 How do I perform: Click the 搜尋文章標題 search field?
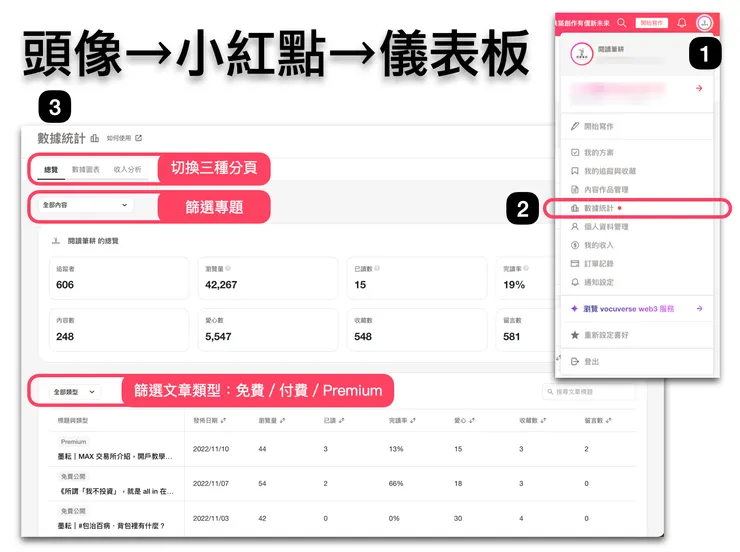[589, 392]
